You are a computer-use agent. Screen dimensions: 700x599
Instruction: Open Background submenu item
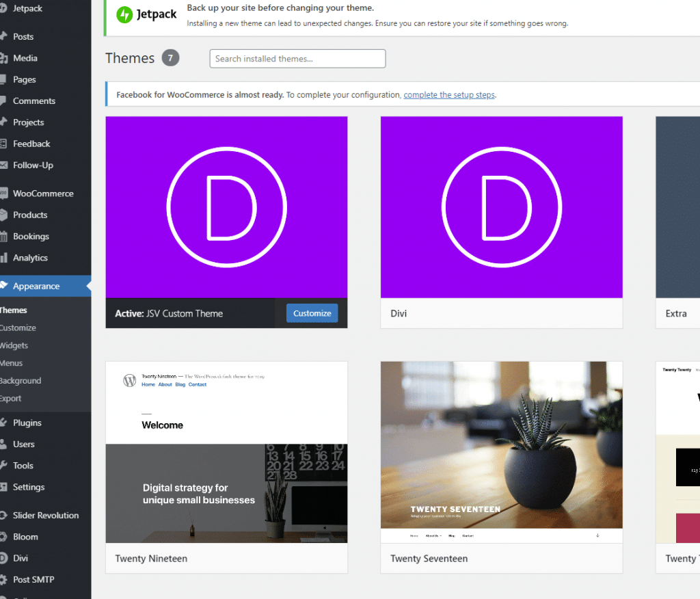[x=21, y=381]
